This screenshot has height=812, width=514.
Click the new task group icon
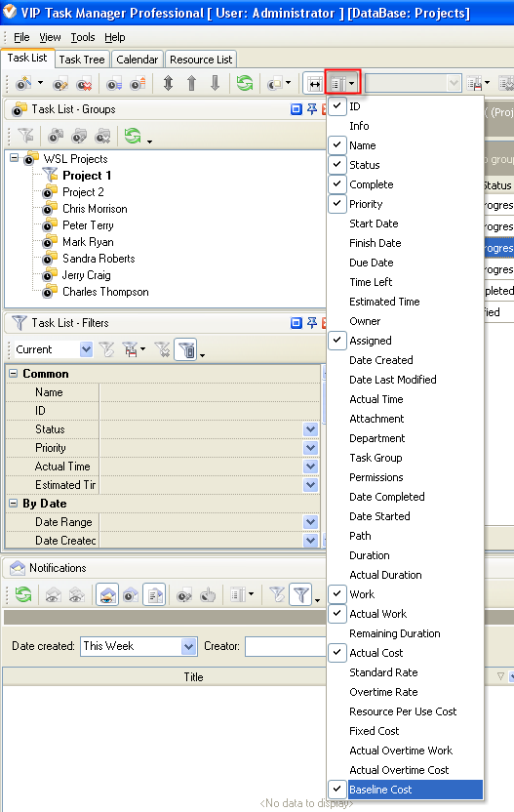pos(56,137)
